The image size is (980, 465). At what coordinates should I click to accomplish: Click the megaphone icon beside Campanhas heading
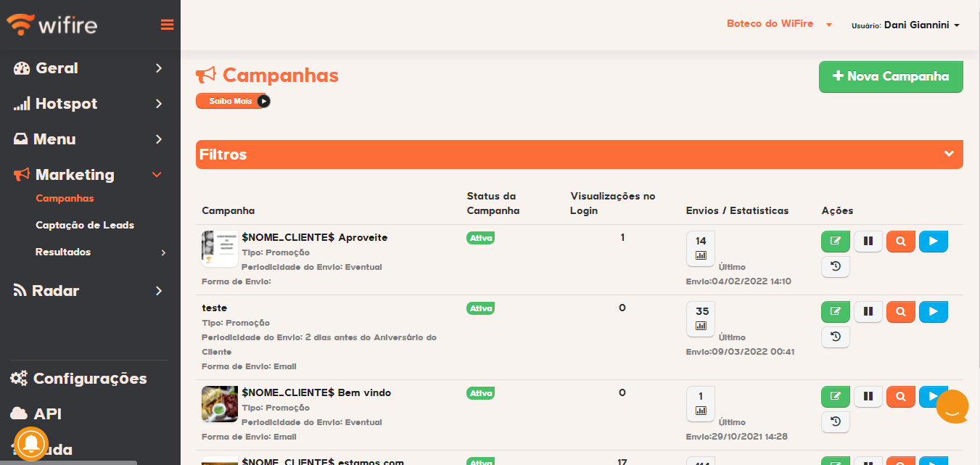tap(206, 75)
